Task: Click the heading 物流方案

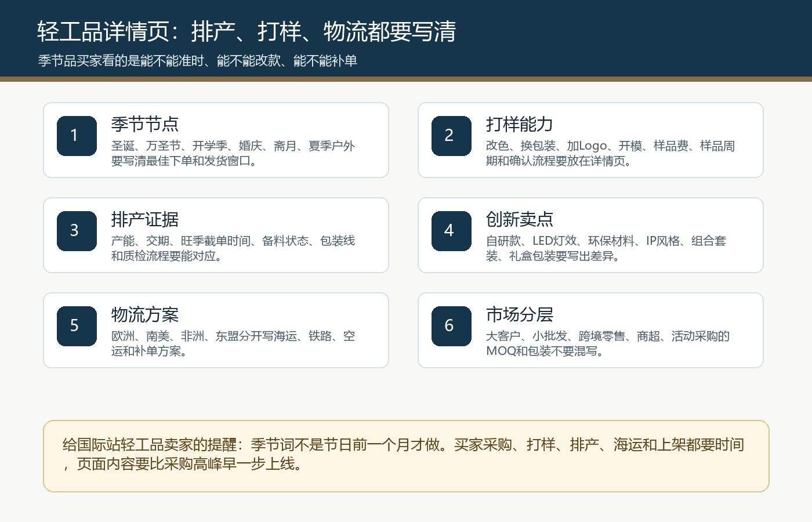Action: point(145,314)
